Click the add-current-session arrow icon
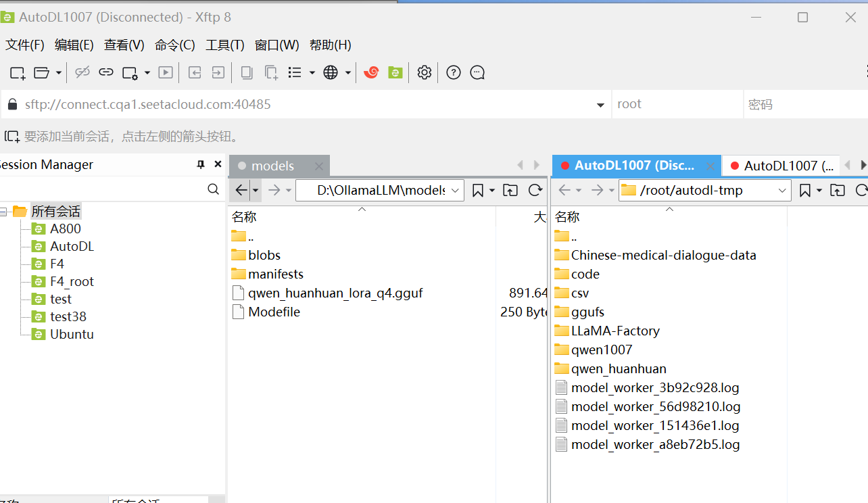 [12, 137]
